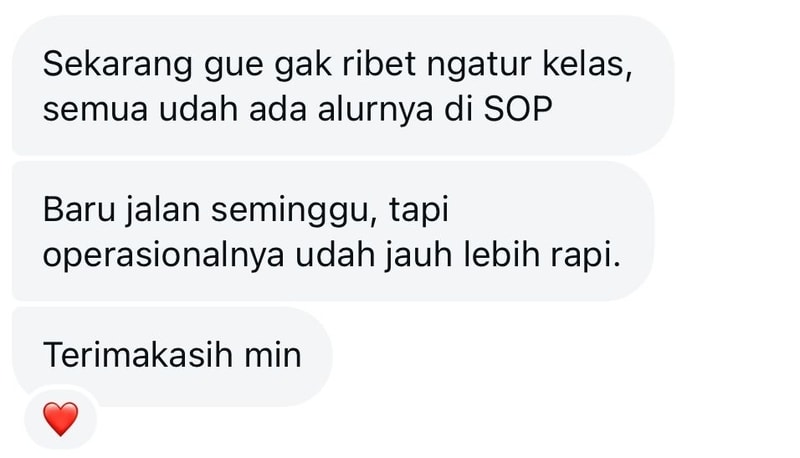Click the word 'SOP' in first message
This screenshot has width=800, height=458.
[518, 109]
